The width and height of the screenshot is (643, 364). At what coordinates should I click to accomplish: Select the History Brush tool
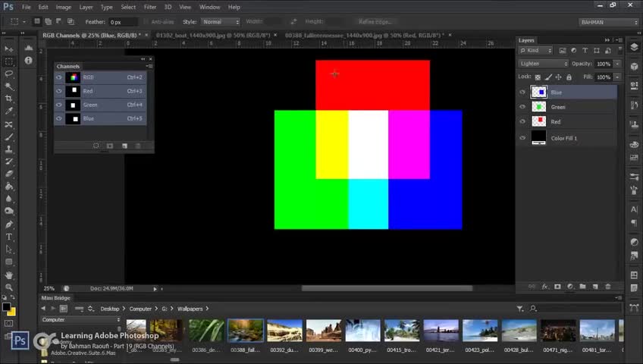(x=8, y=162)
